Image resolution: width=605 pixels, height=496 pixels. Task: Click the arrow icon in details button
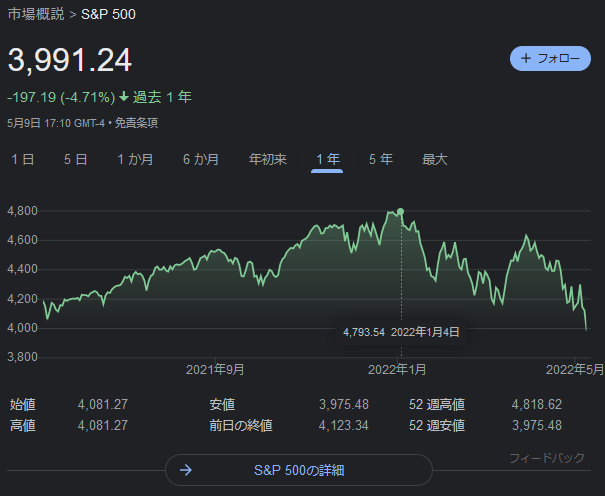[x=186, y=470]
